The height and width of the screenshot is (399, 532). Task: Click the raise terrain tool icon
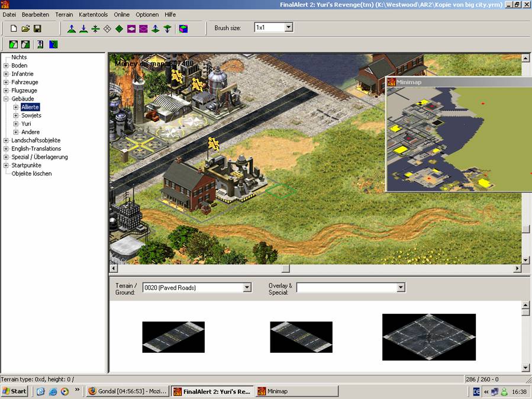(x=72, y=28)
